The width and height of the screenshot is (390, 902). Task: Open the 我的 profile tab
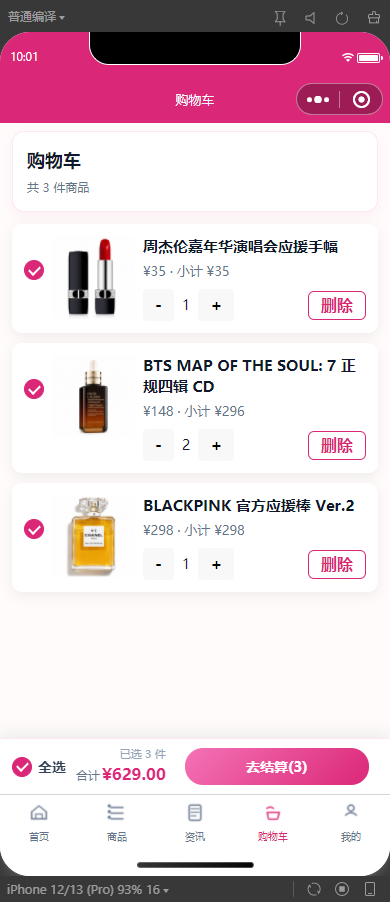[x=351, y=823]
